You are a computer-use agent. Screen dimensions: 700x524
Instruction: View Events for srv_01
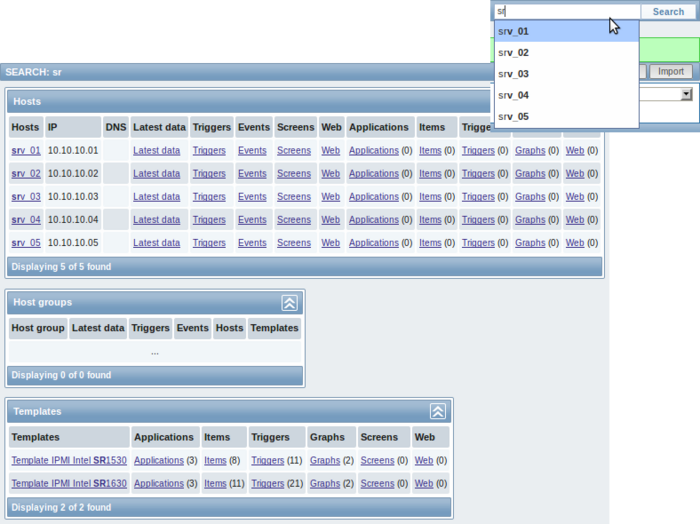(252, 151)
